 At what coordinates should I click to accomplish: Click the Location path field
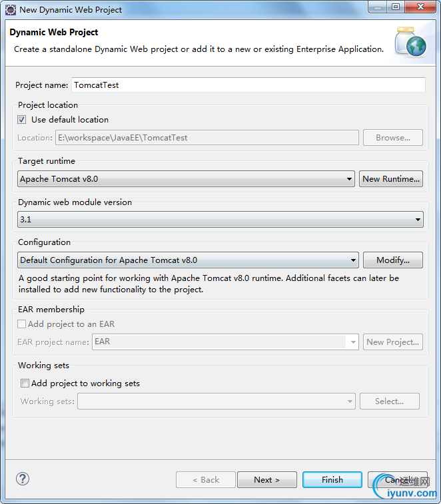pyautogui.click(x=207, y=138)
